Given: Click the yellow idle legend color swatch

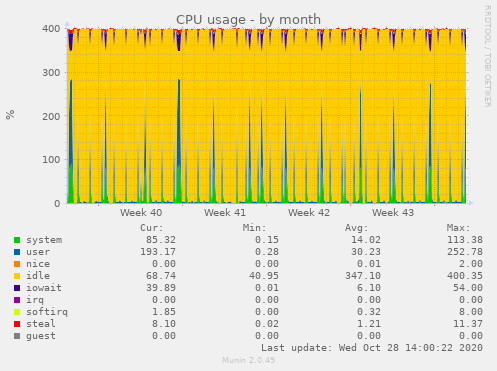Looking at the screenshot, I should 17,276.
